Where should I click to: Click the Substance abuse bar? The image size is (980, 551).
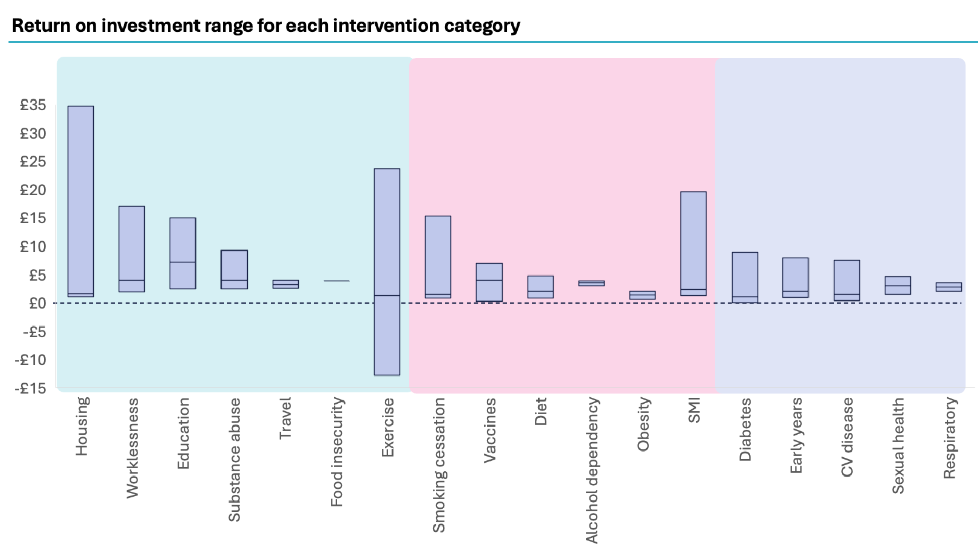234,269
